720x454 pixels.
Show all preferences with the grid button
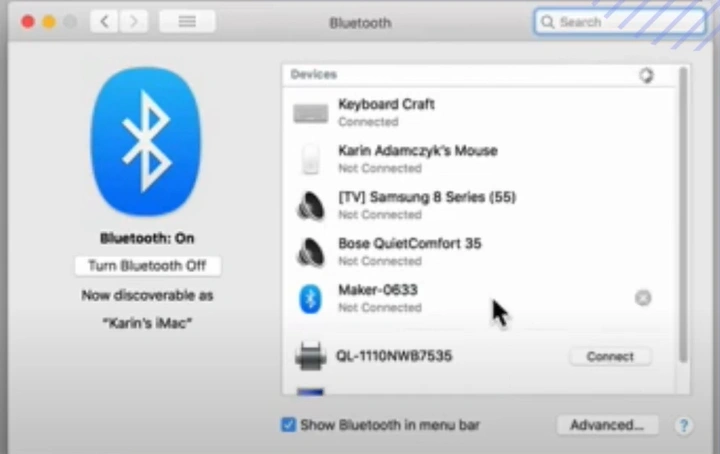[187, 21]
